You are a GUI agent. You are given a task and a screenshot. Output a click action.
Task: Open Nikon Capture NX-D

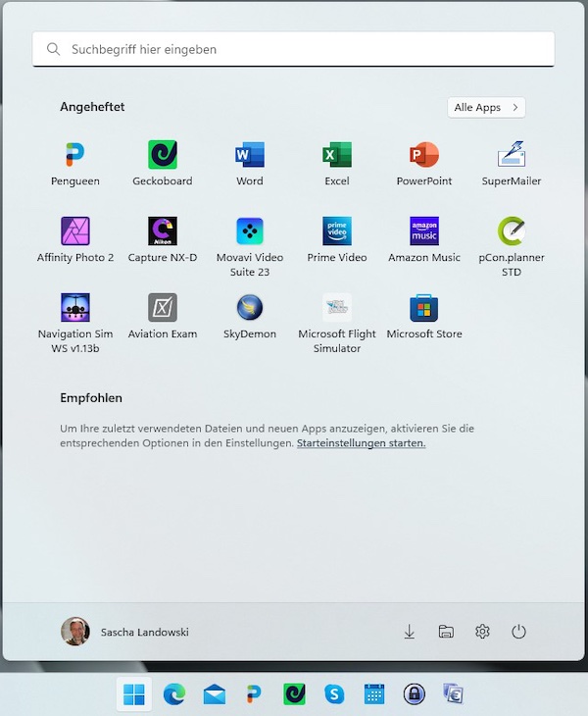[x=163, y=240]
